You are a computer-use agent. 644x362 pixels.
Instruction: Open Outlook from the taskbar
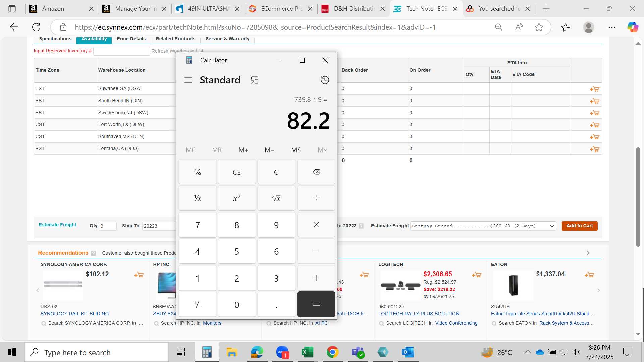point(408,352)
